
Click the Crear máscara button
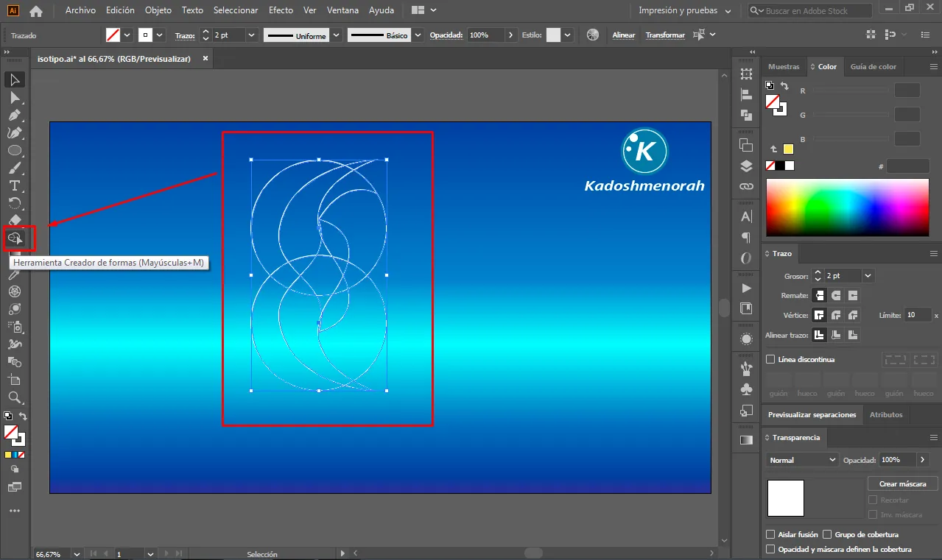click(x=902, y=483)
